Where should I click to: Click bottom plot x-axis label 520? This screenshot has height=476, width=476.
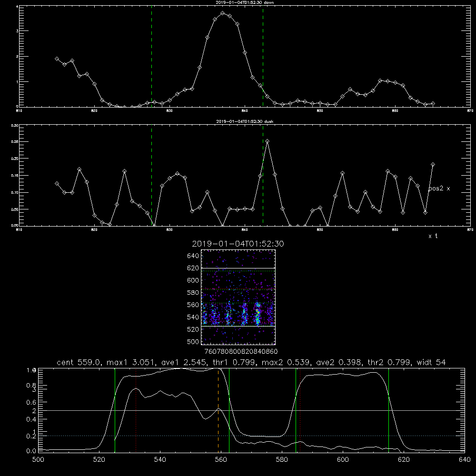coord(99,459)
